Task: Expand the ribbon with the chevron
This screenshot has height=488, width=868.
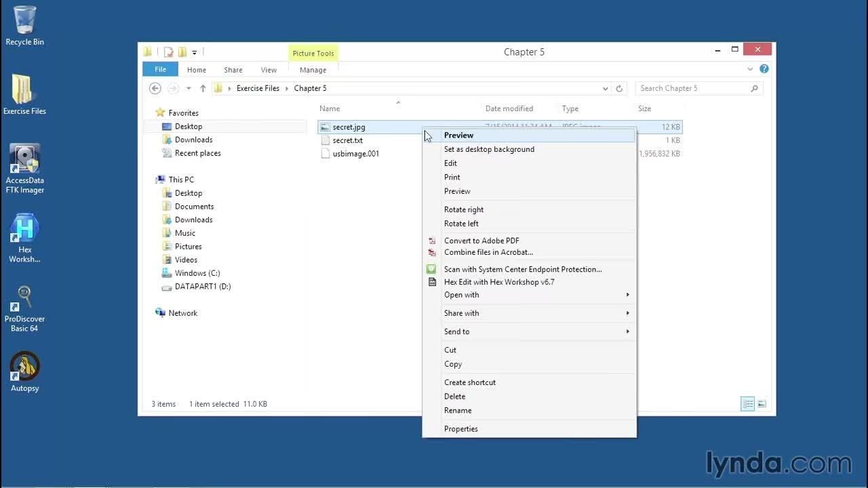Action: 750,69
